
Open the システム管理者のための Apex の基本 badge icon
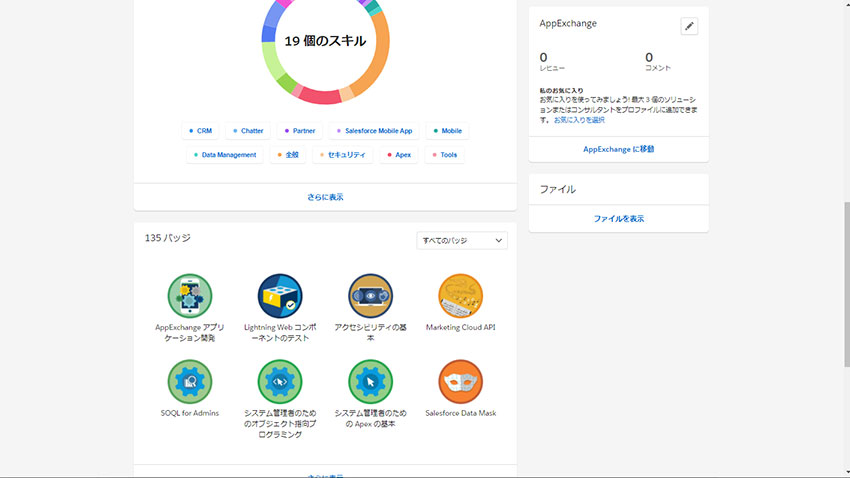tap(370, 382)
